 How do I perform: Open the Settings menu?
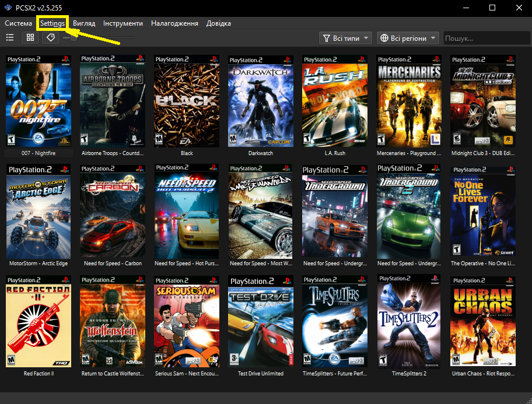(x=52, y=23)
